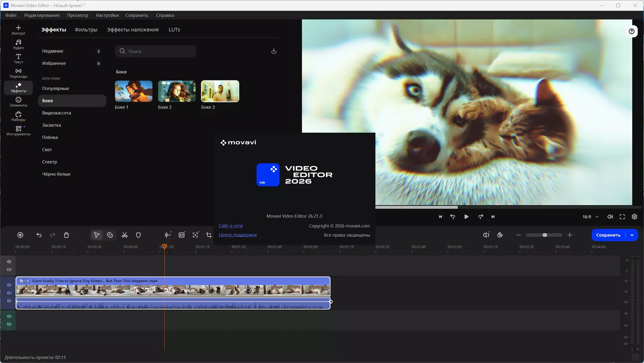This screenshot has width=644, height=363.
Task: Switch to the Фильтры tab
Action: [86, 30]
